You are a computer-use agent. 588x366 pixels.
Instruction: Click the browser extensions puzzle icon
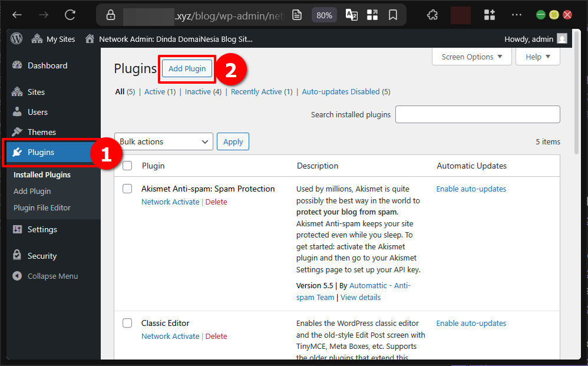432,14
